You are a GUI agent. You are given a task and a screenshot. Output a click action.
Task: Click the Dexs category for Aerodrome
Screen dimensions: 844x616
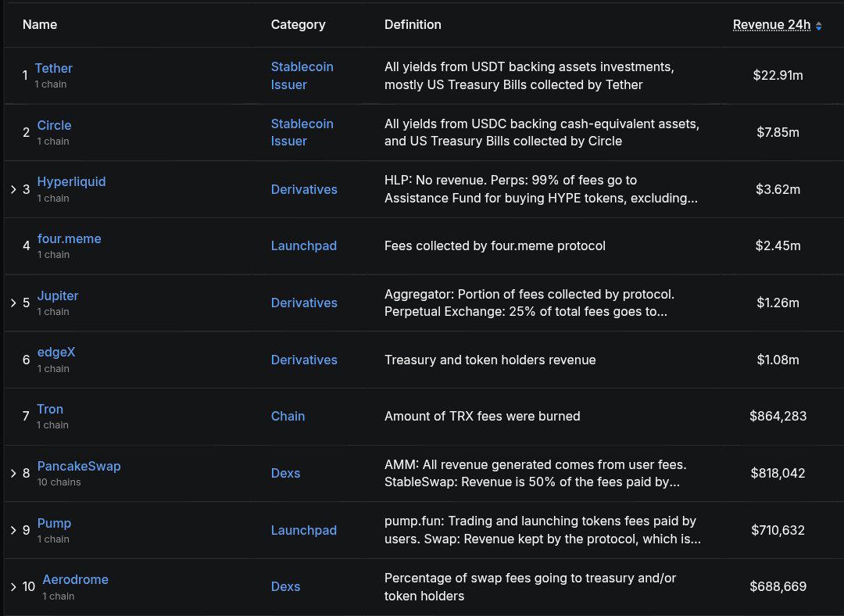285,586
